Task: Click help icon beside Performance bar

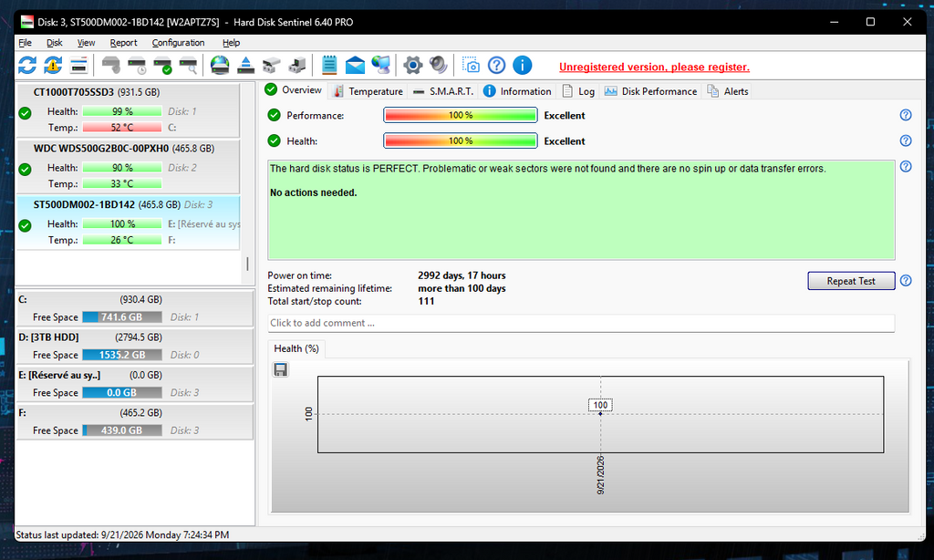Action: pyautogui.click(x=906, y=115)
